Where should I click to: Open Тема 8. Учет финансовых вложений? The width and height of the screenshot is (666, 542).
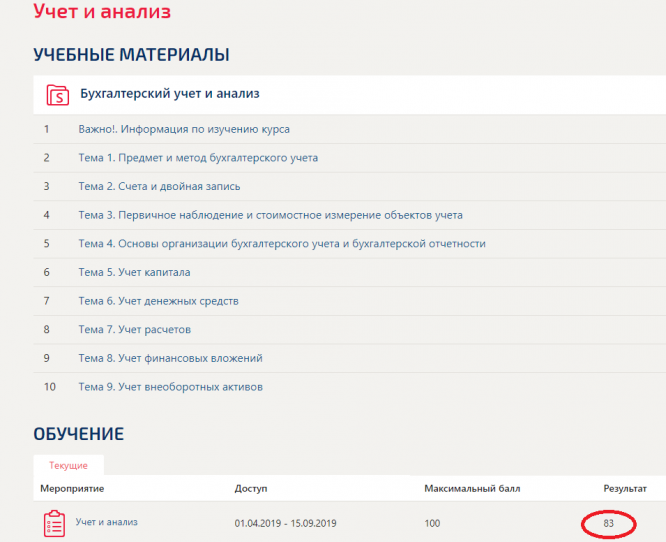point(170,358)
